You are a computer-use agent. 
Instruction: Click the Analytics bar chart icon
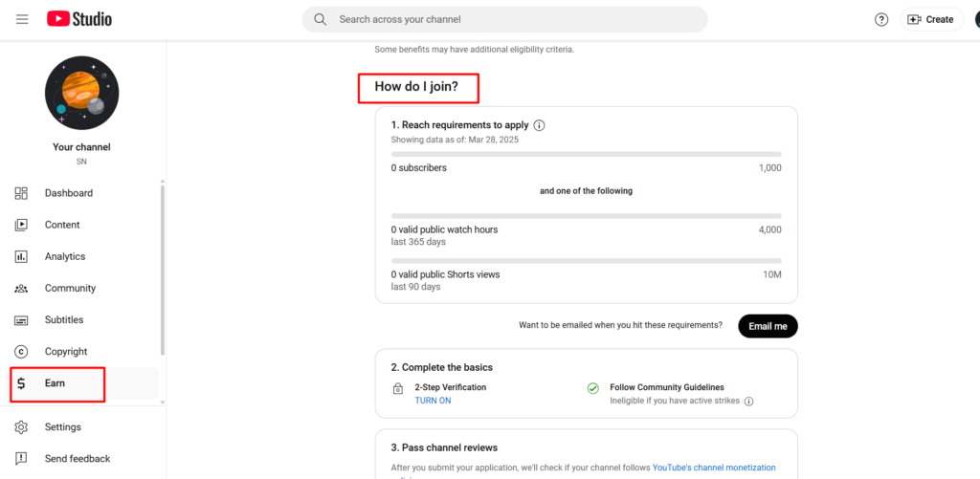pos(21,256)
